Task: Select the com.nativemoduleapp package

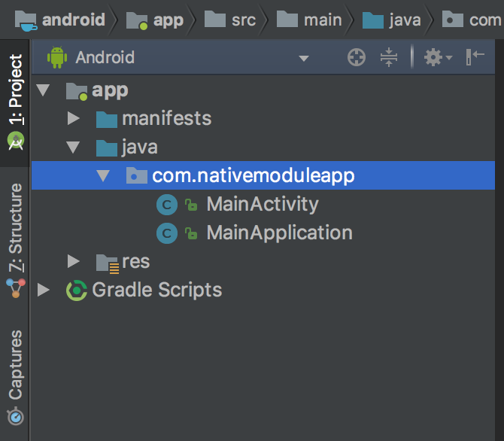Action: tap(253, 175)
